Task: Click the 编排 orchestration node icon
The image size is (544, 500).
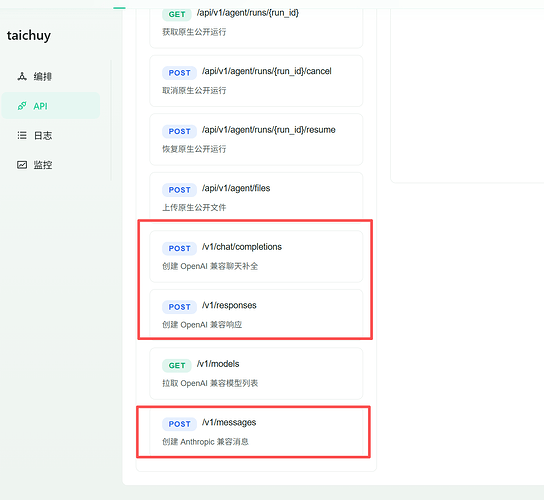Action: [x=22, y=76]
